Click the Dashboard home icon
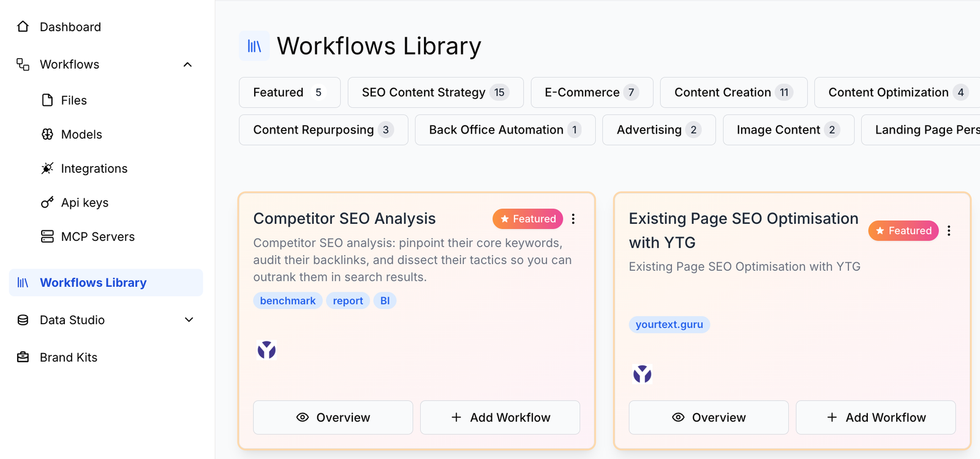 [x=23, y=26]
